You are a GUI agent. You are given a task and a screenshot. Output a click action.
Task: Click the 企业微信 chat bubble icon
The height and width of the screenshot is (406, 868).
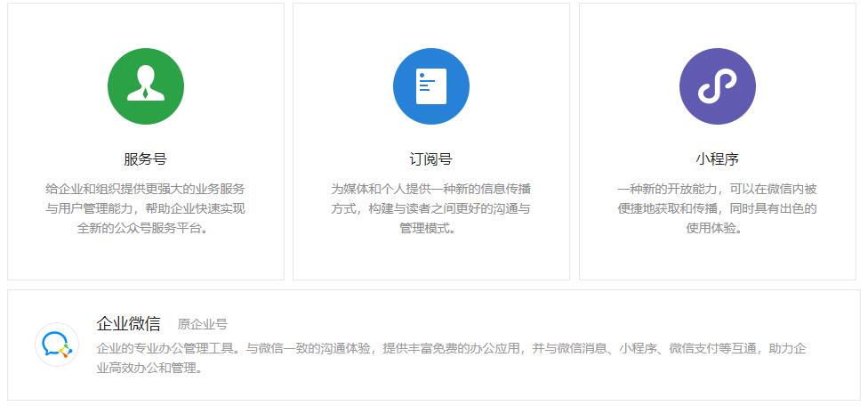pyautogui.click(x=57, y=345)
